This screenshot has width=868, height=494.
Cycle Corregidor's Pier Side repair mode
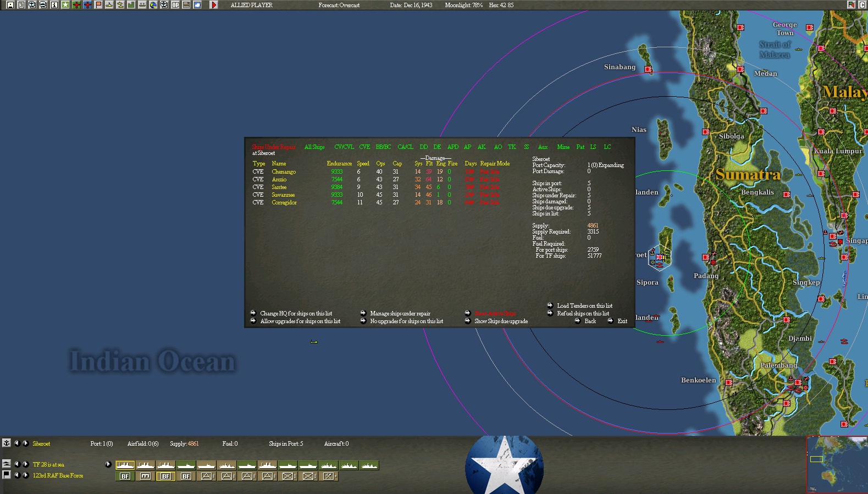489,202
